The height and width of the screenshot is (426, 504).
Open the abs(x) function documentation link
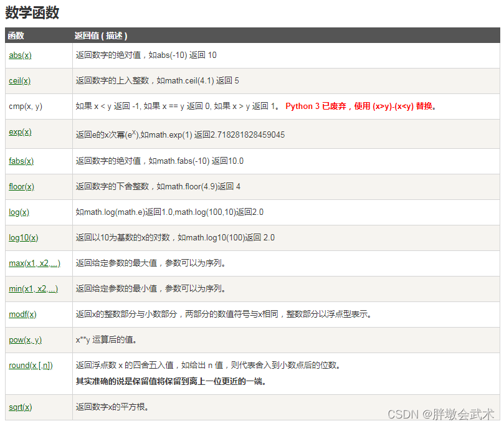tap(19, 55)
